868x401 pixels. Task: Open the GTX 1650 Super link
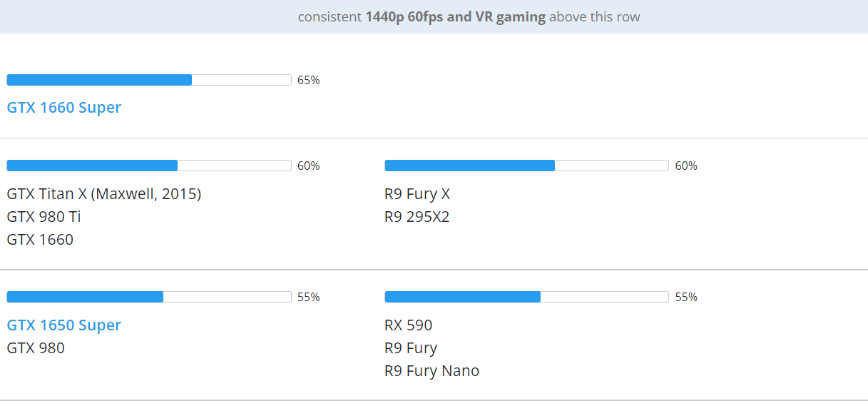pyautogui.click(x=64, y=325)
